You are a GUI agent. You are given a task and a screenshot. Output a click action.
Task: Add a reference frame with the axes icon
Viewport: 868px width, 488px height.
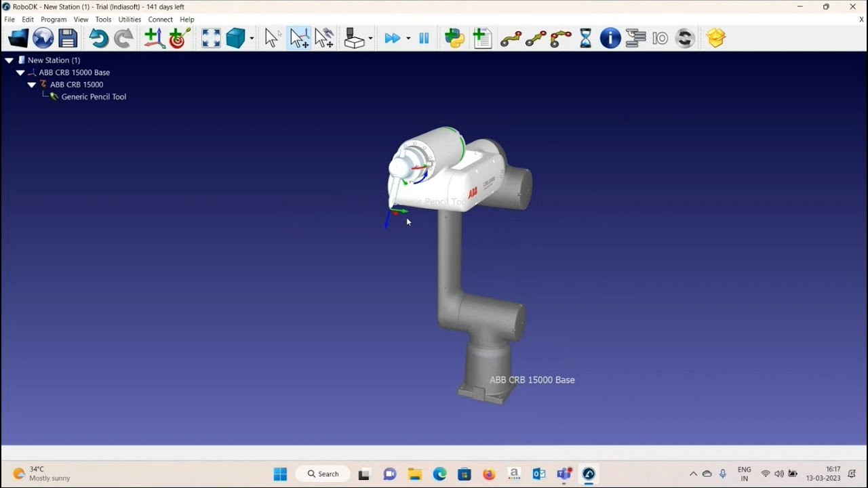click(154, 38)
